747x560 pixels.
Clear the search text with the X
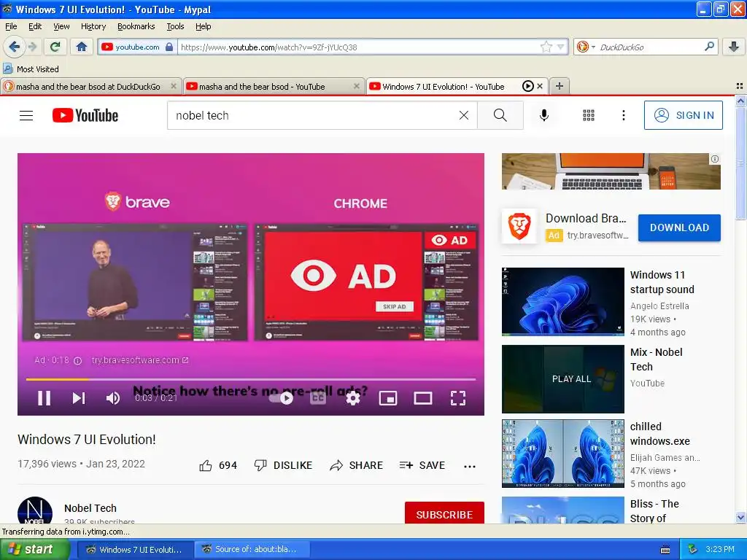coord(463,115)
